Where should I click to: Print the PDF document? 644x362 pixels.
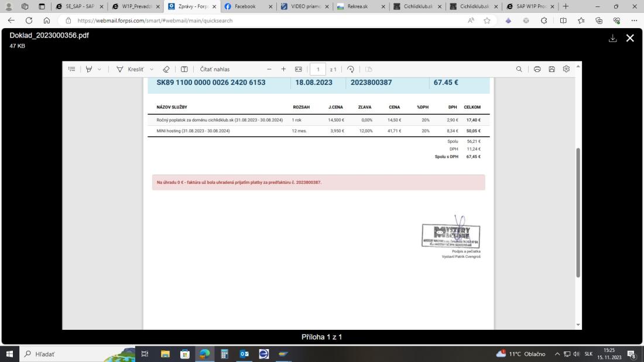pos(537,69)
